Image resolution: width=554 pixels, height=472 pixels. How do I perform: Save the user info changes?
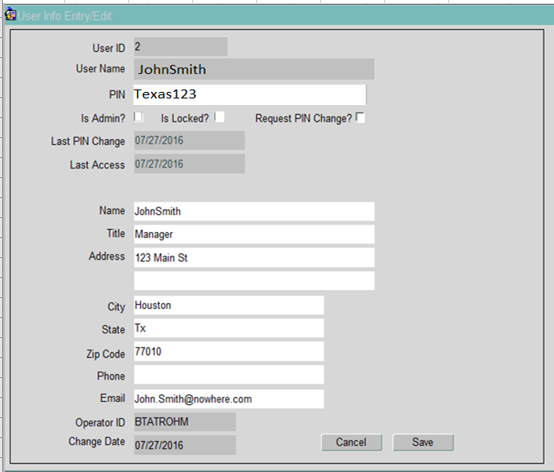[423, 442]
